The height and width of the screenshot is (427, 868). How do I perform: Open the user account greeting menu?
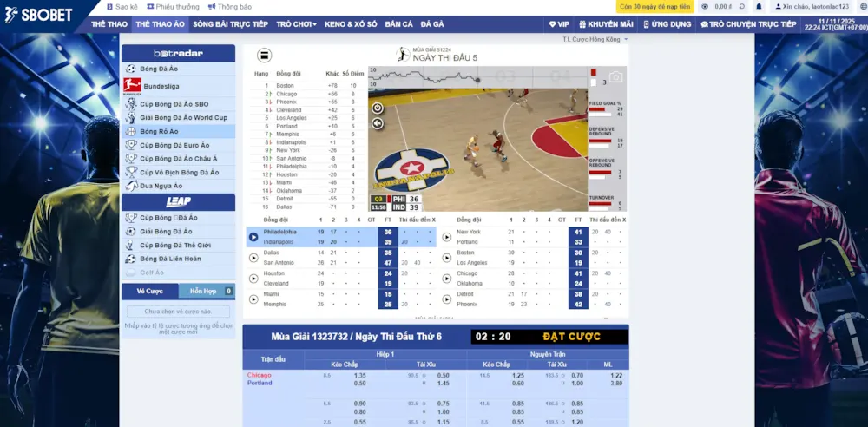pyautogui.click(x=814, y=6)
